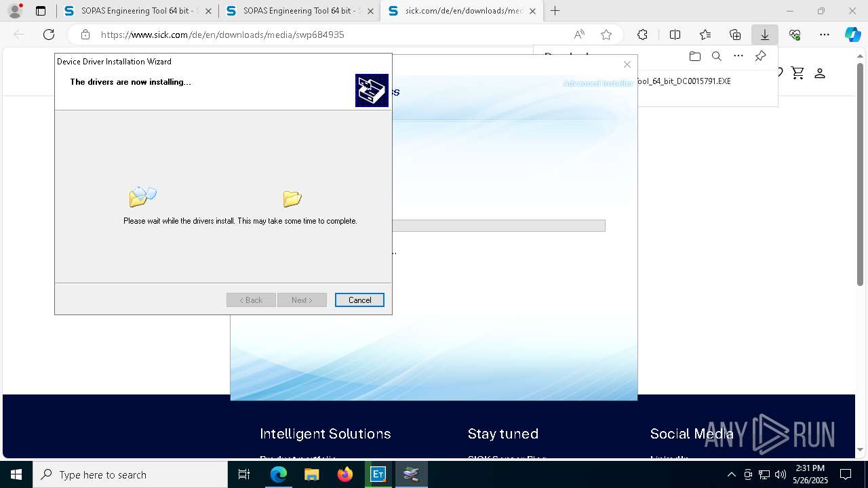Click the Stay tuned footer heading

(503, 434)
